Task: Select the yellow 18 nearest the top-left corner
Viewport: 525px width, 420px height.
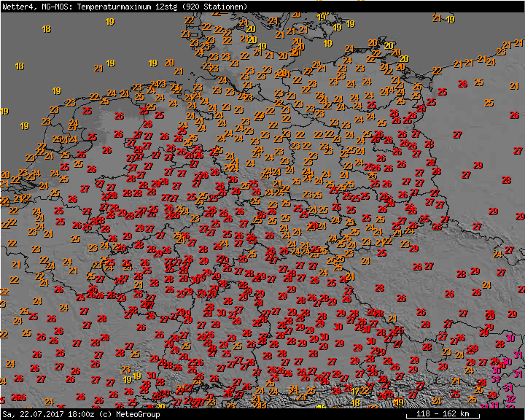Action: pyautogui.click(x=47, y=29)
